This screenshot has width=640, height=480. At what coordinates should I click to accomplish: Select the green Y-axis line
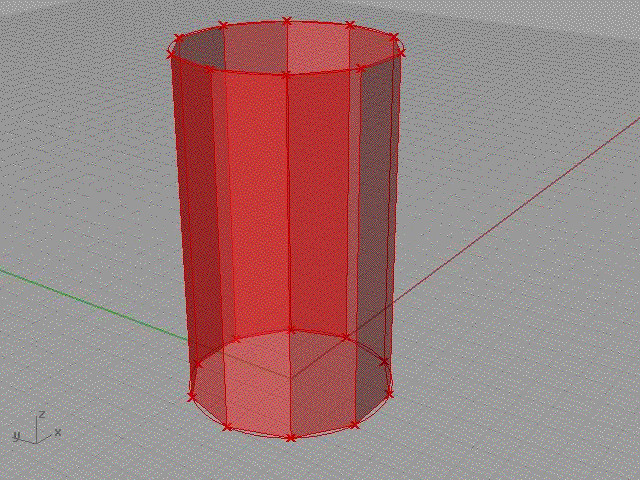[94, 304]
